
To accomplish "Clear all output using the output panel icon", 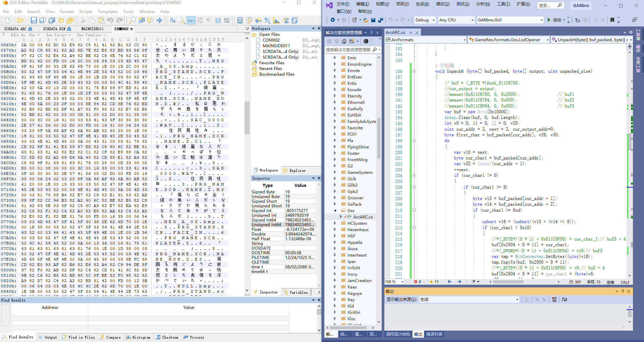I will [x=554, y=299].
